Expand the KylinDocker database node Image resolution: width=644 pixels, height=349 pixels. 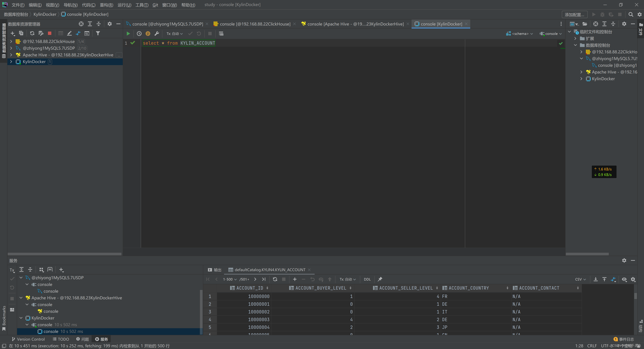point(11,61)
